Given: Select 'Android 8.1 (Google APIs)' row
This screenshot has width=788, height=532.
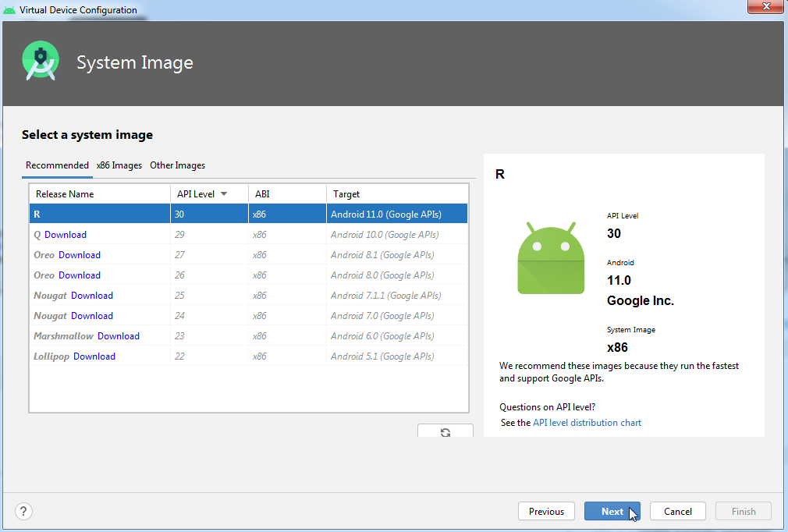Looking at the screenshot, I should click(x=248, y=255).
